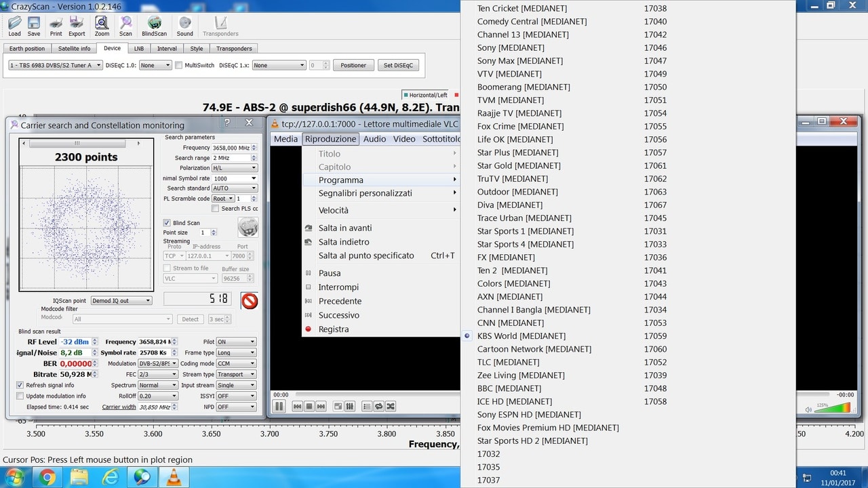Open VLC extended settings equalizer icon
868x488 pixels.
pyautogui.click(x=350, y=406)
